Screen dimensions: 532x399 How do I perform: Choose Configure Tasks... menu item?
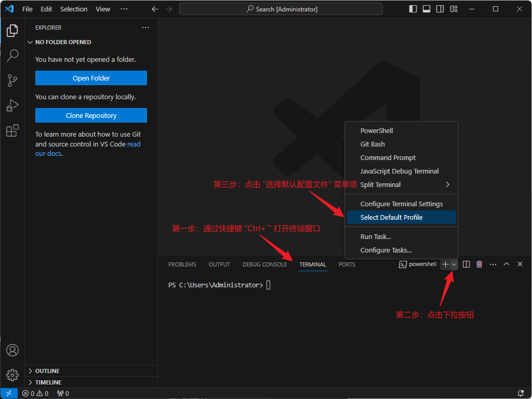click(x=402, y=250)
